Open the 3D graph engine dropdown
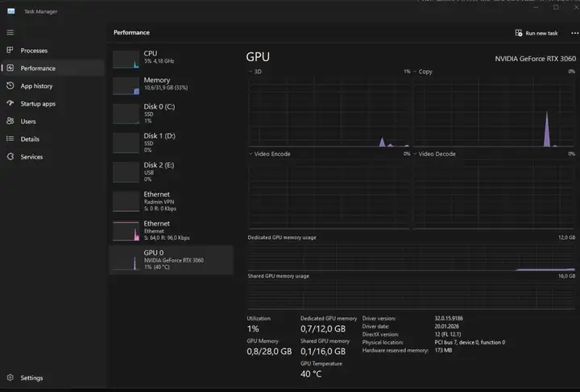Screen dimensions: 580x392 pyautogui.click(x=255, y=72)
